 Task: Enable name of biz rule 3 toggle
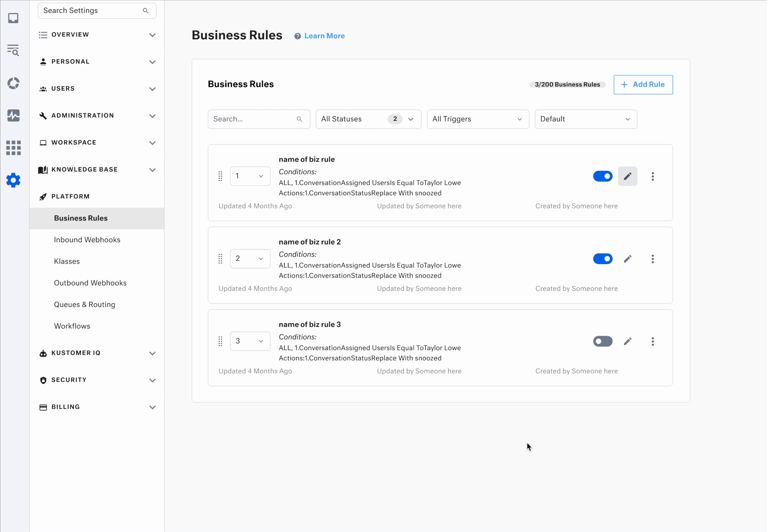(x=602, y=341)
